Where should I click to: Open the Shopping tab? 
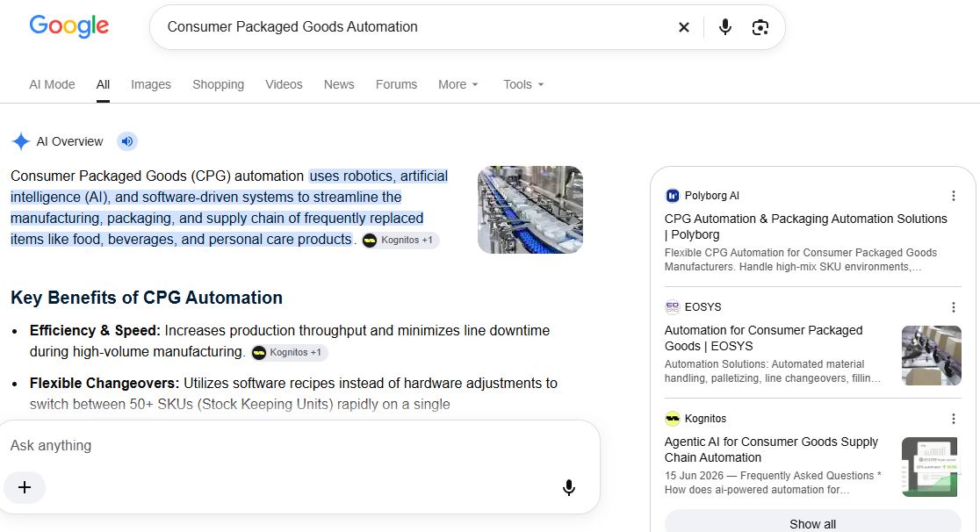point(218,84)
